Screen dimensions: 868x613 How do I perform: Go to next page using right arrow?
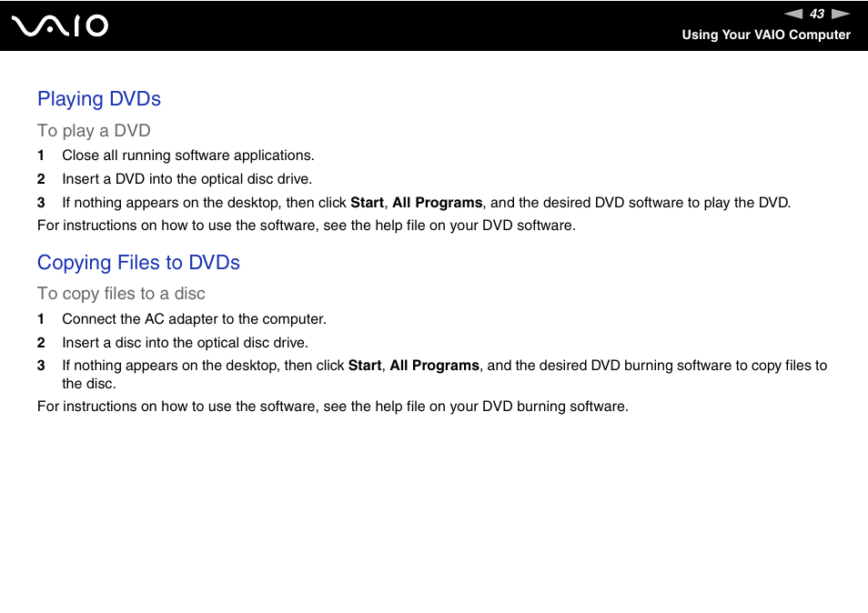pos(841,14)
